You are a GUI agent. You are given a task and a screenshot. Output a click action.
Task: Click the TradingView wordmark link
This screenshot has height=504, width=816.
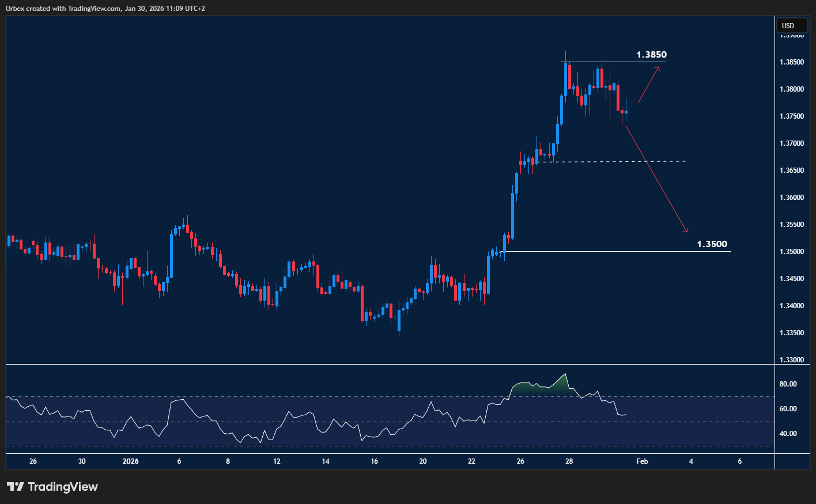click(63, 487)
